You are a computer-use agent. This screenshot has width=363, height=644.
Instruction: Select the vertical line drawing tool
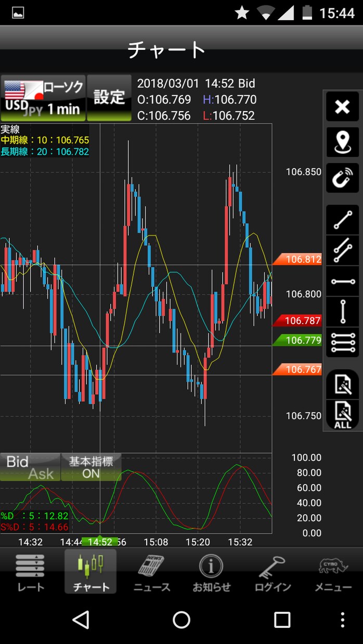pyautogui.click(x=343, y=312)
